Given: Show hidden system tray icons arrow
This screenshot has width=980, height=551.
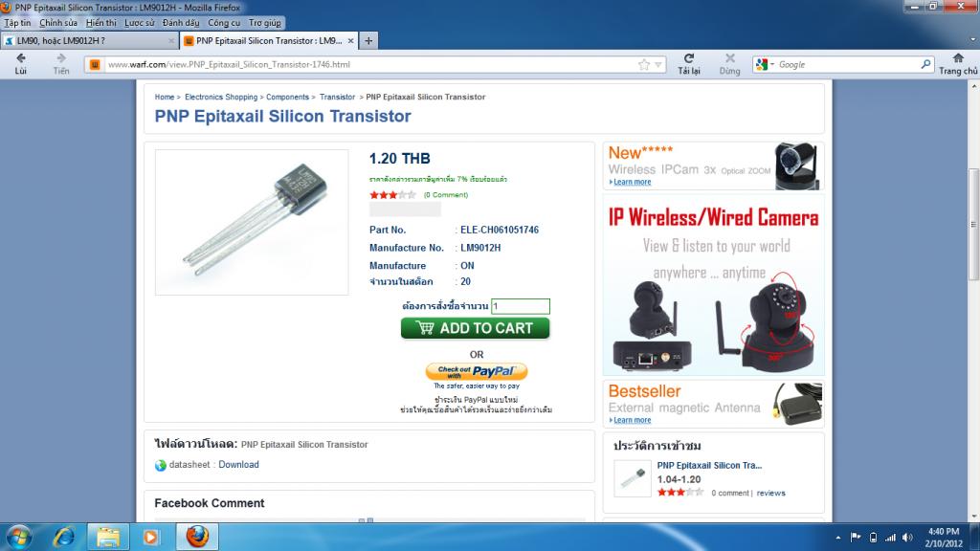Looking at the screenshot, I should (838, 538).
